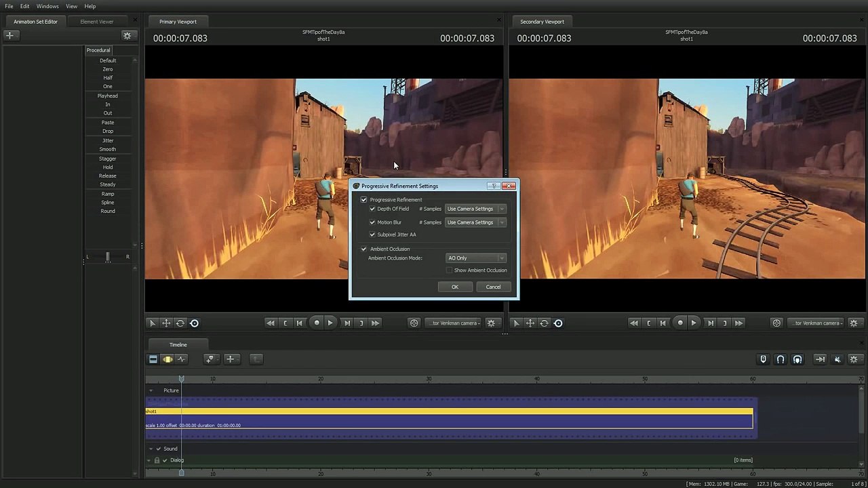
Task: Click the screen manipulation tool in primary viewport
Action: coord(195,323)
